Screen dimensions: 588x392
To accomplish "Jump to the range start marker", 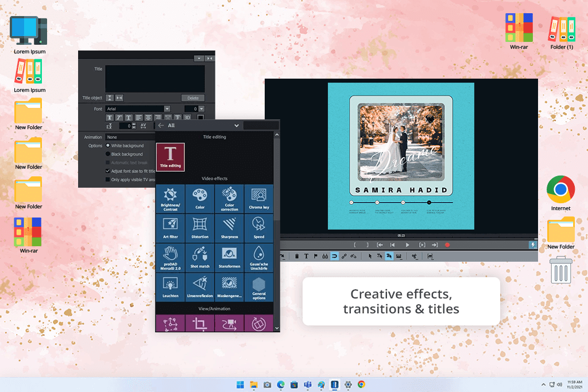I will 380,245.
